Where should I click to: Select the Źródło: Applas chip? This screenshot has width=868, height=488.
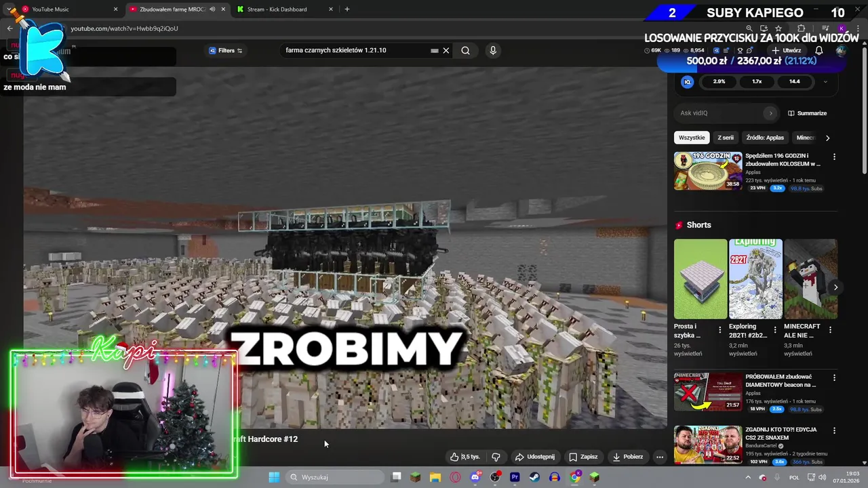coord(765,138)
